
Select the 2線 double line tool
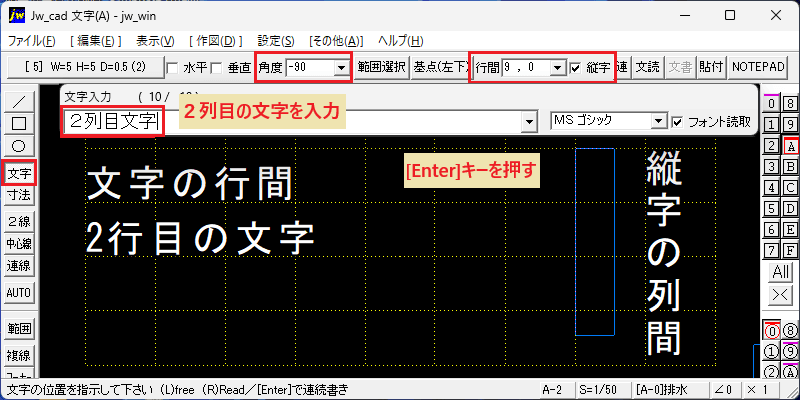click(19, 221)
